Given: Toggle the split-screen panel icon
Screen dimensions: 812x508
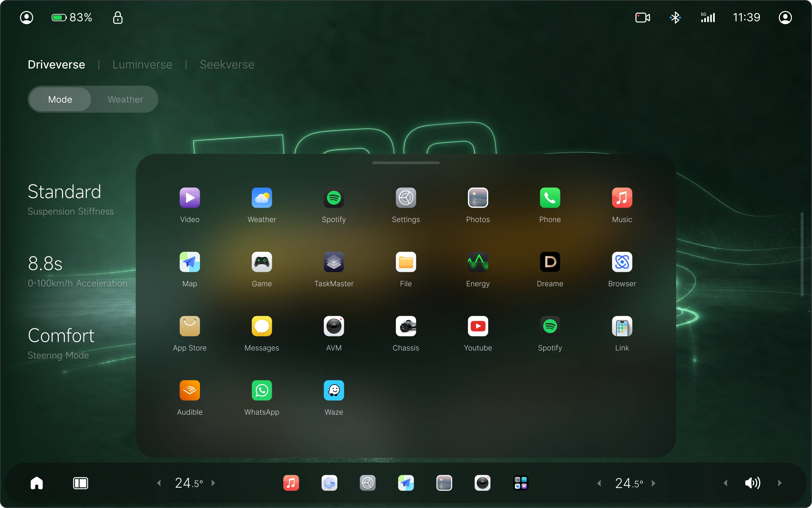Looking at the screenshot, I should pyautogui.click(x=80, y=483).
